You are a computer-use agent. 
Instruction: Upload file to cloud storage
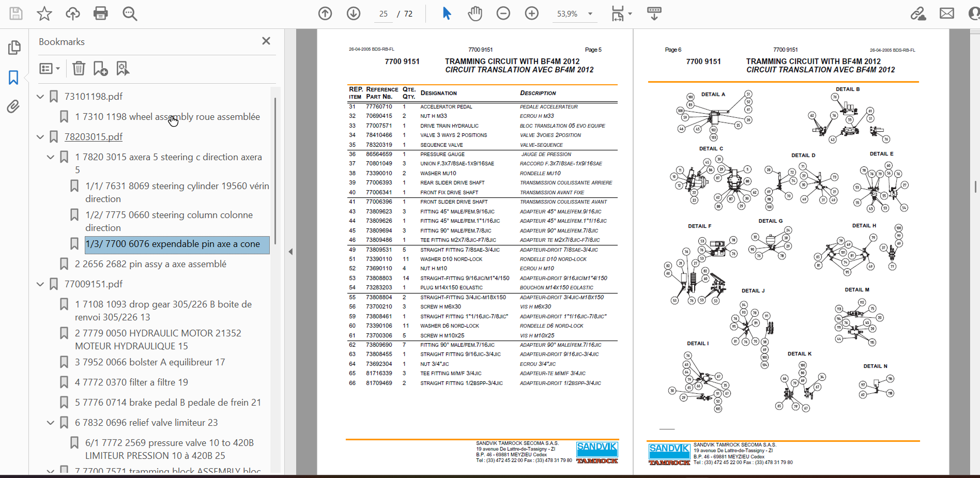pyautogui.click(x=73, y=13)
